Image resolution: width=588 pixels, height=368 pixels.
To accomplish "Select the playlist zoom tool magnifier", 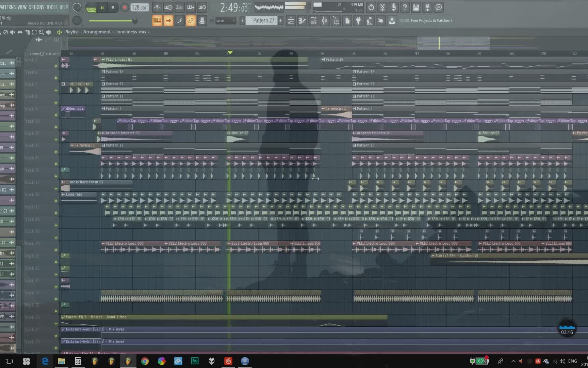I will (41, 32).
